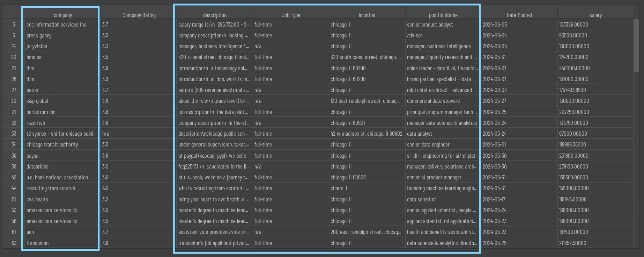Select the description column header
Image resolution: width=644 pixels, height=257 pixels.
click(215, 15)
